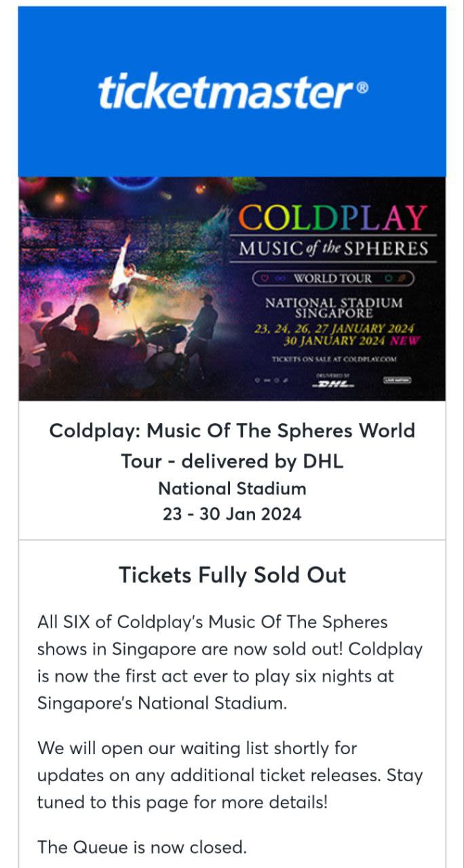Open the "Tickets on sale at coldplay.com" link
The width and height of the screenshot is (464, 868).
(x=334, y=359)
